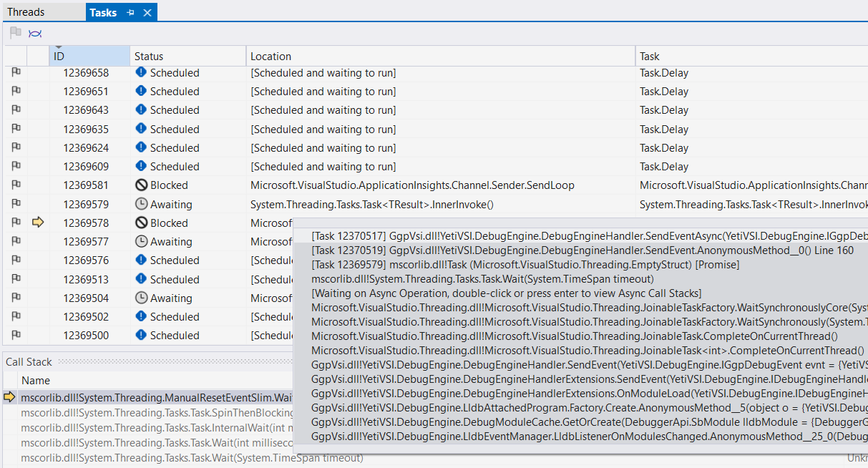Close the Tasks tab
Viewport: 868px width, 468px height.
click(147, 13)
